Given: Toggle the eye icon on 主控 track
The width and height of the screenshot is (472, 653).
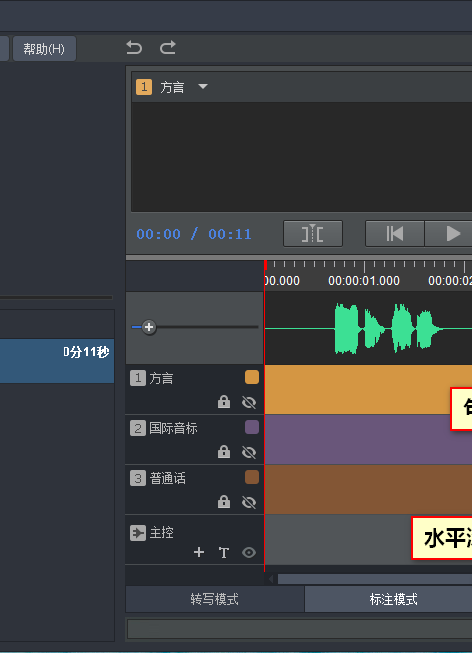Looking at the screenshot, I should coord(249,553).
